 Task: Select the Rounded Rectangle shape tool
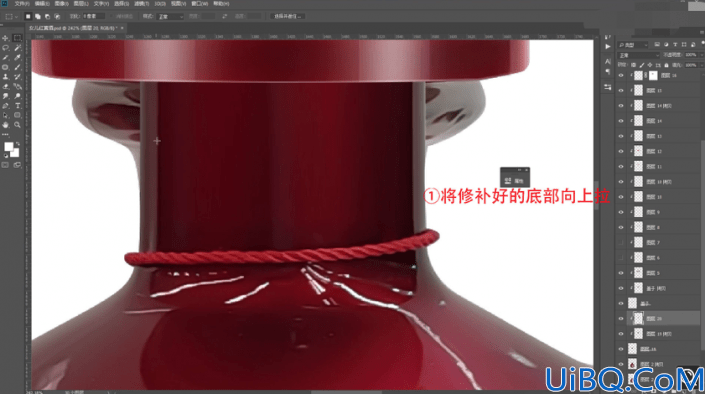[17, 116]
